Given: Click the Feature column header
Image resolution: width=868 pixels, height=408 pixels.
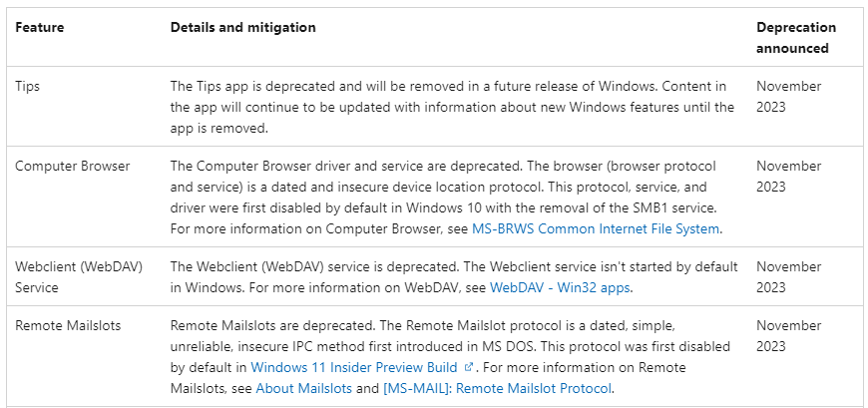Looking at the screenshot, I should pos(40,28).
